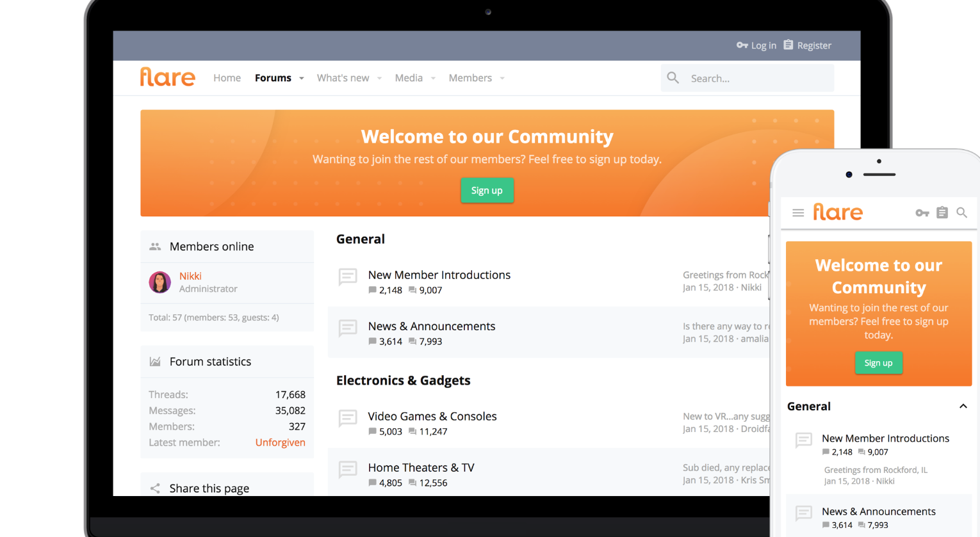
Task: Tap New Member Introductions on the phone
Action: pyautogui.click(x=885, y=438)
